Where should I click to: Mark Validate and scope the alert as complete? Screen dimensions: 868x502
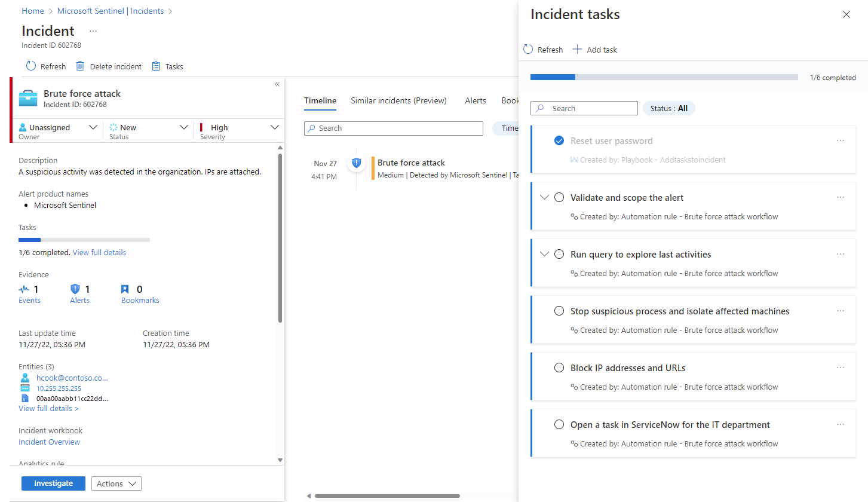[559, 198]
